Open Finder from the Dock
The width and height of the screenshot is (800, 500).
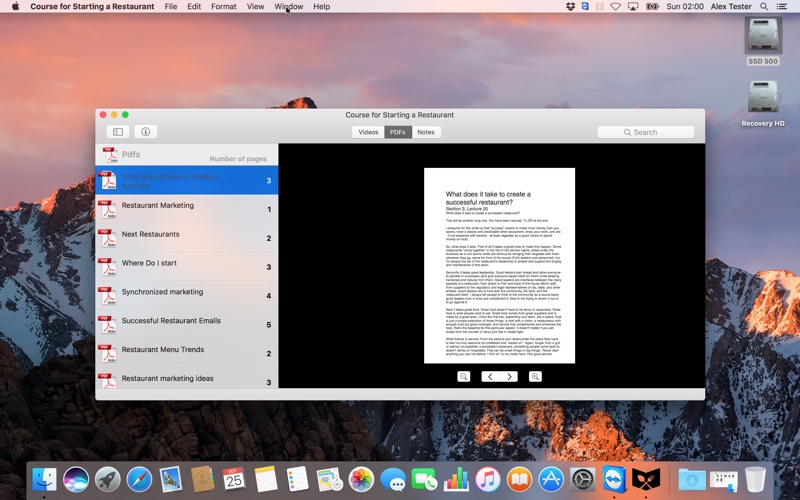click(x=44, y=480)
